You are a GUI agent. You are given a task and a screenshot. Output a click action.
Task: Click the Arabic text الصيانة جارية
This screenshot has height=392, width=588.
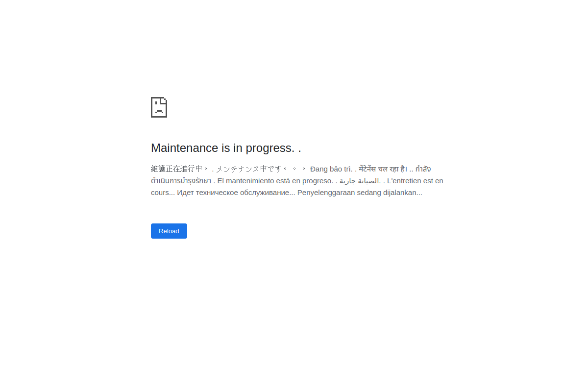coord(360,181)
